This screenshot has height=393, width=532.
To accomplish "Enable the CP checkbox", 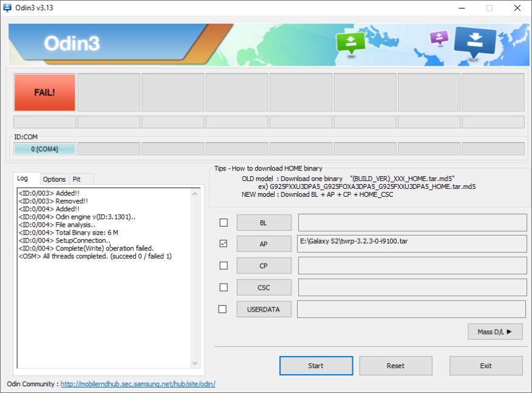I will pos(223,265).
